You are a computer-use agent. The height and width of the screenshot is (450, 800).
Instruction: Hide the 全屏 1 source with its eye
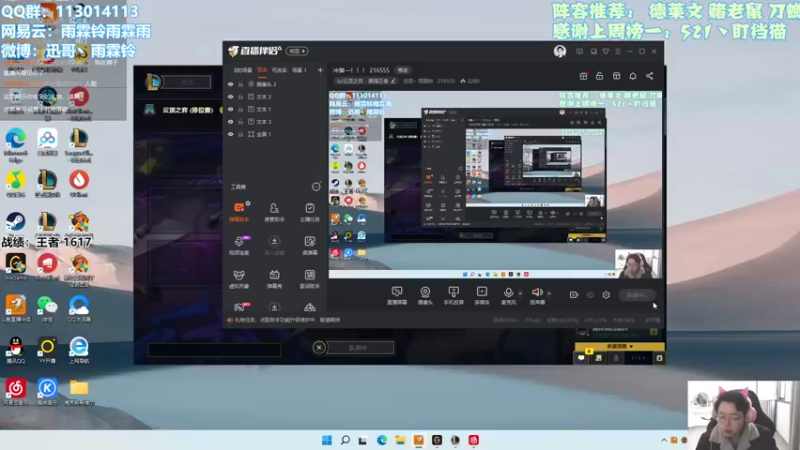tap(231, 134)
